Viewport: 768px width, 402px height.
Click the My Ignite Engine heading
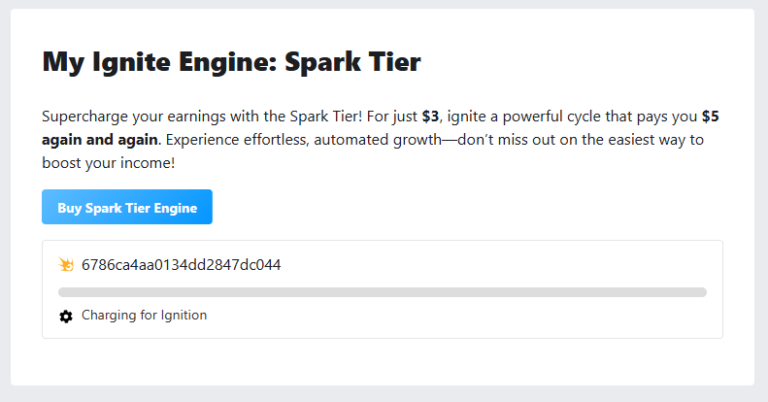pyautogui.click(x=231, y=62)
